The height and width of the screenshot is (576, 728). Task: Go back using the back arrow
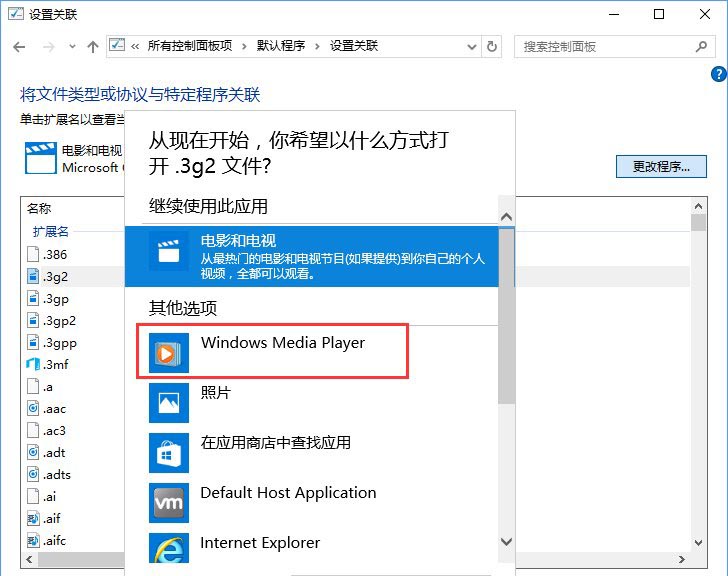click(20, 46)
